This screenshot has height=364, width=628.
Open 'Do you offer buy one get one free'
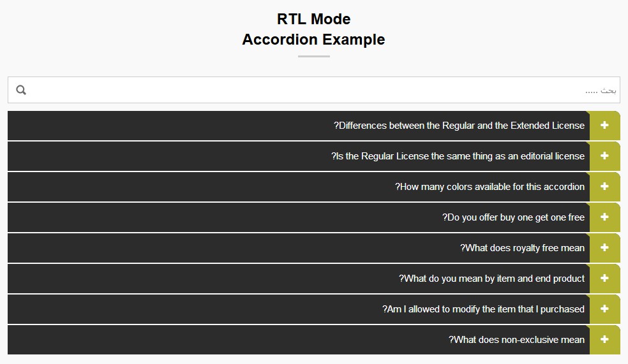coord(513,217)
